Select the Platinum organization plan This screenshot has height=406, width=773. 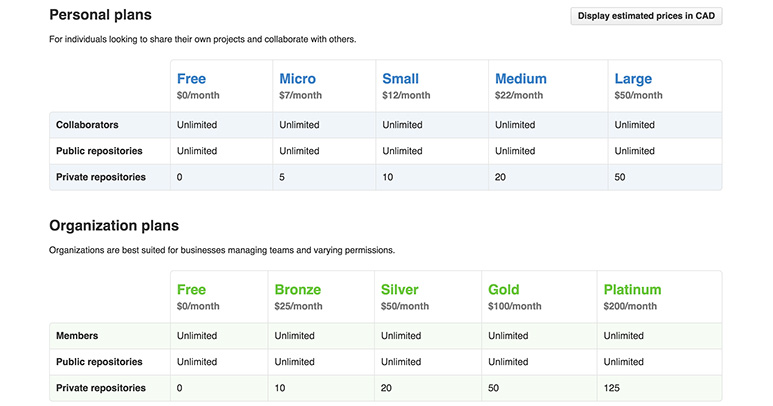(x=632, y=290)
